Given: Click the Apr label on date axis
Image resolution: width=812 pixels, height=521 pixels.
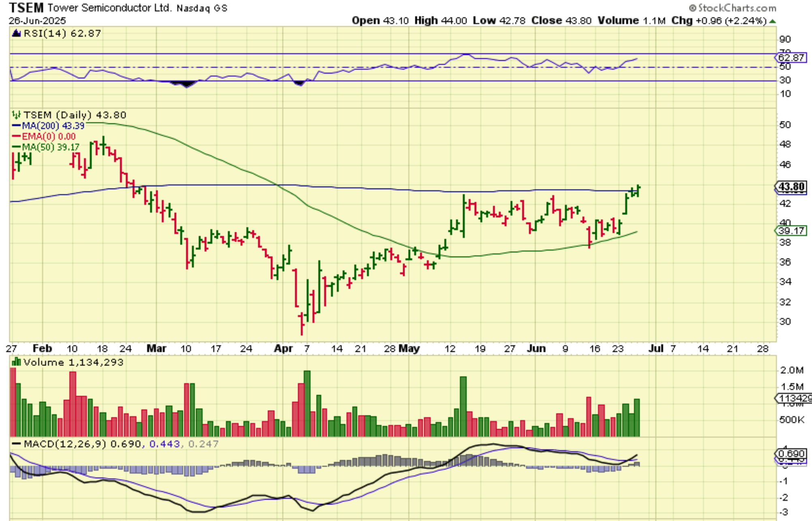Looking at the screenshot, I should (283, 349).
